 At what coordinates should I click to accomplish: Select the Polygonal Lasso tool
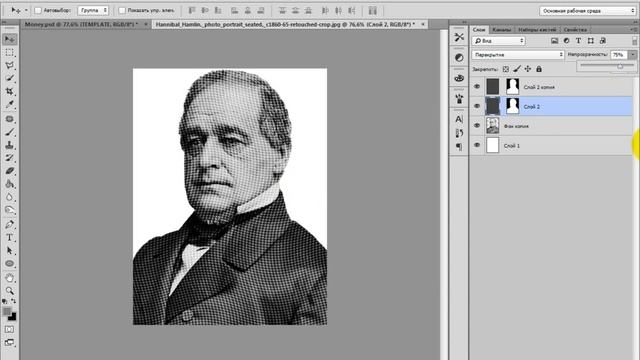point(10,65)
